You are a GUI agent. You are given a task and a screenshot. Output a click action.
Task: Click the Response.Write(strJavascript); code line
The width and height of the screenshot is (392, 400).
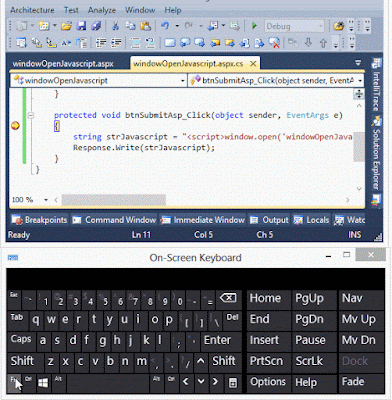click(144, 148)
